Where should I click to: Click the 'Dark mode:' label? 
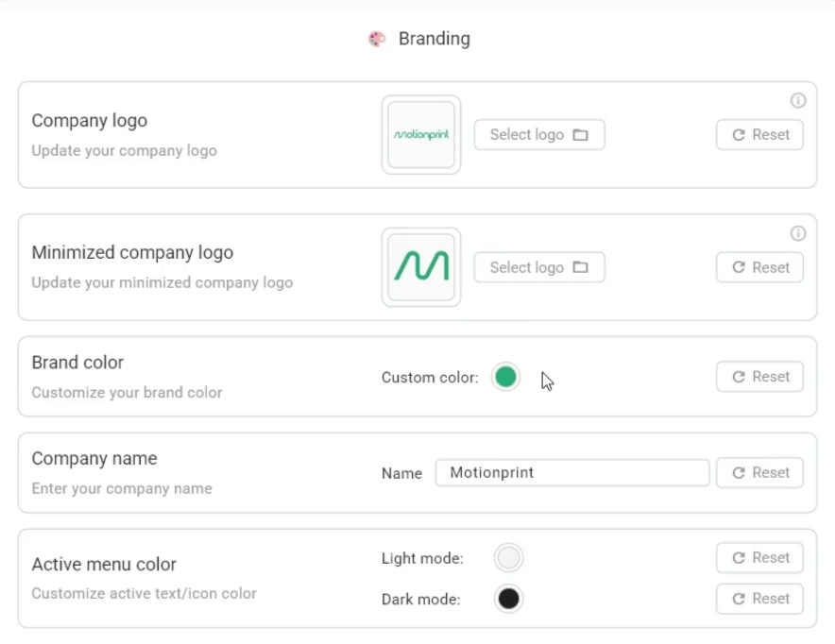(x=420, y=600)
